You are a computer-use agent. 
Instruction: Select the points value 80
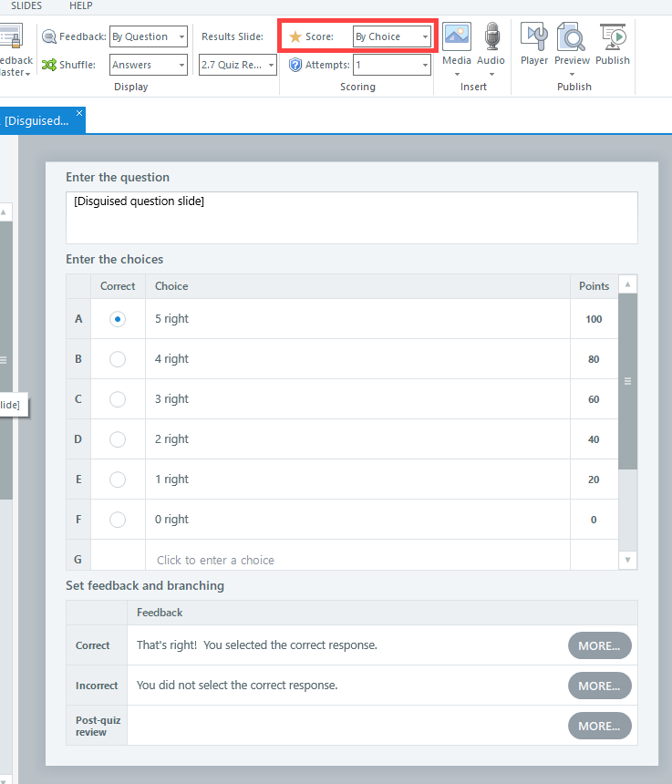594,359
